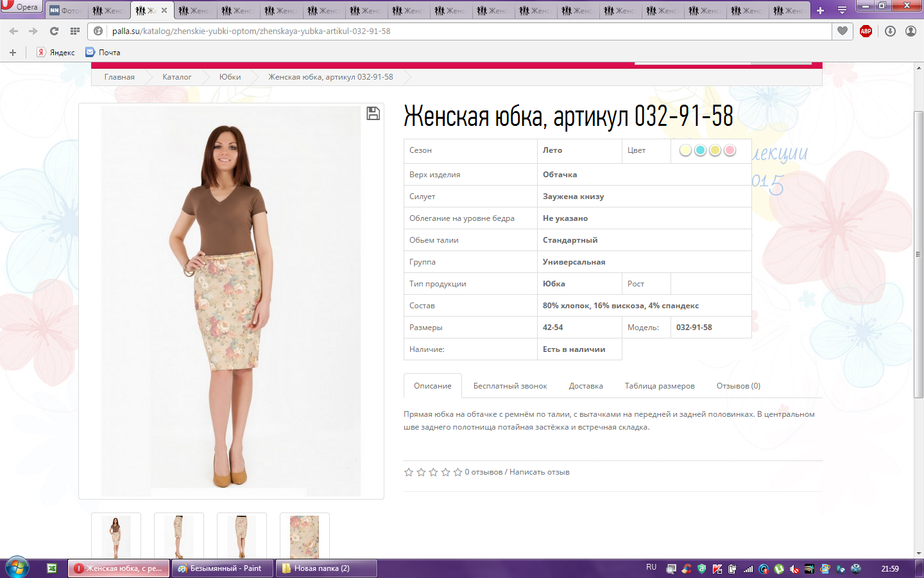Click the golden yellow color swatch
The image size is (924, 578).
coord(715,150)
